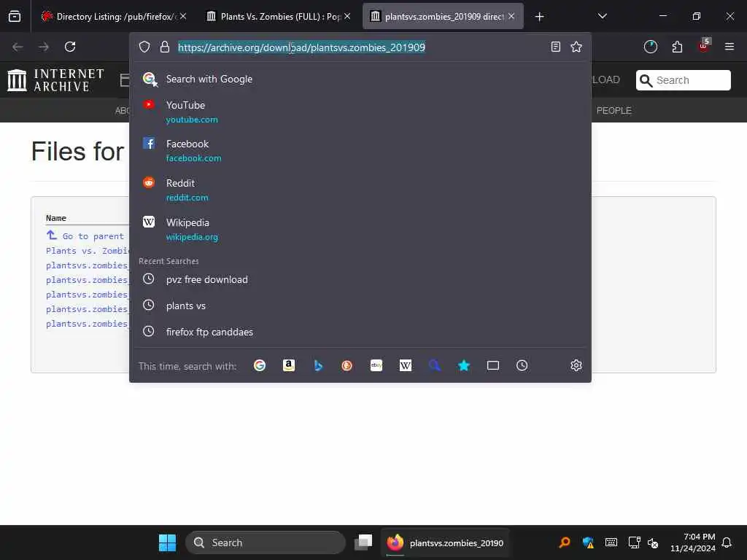This screenshot has width=747, height=560.
Task: Search this time with DuckDuckGo icon
Action: (347, 365)
